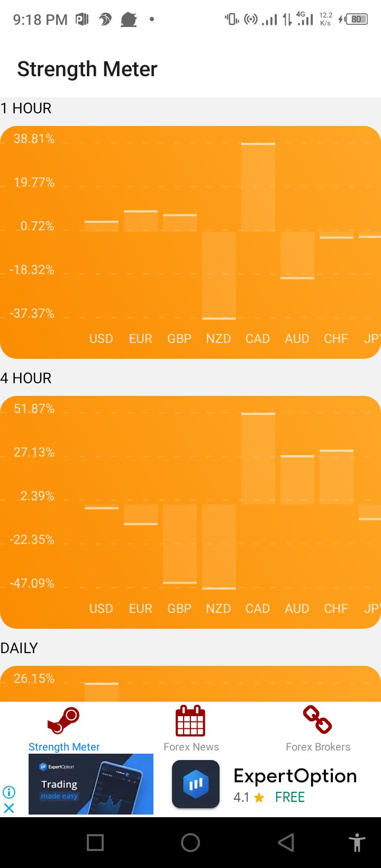Tap the USD bar in DAILY chart
The width and height of the screenshot is (381, 868).
click(102, 692)
